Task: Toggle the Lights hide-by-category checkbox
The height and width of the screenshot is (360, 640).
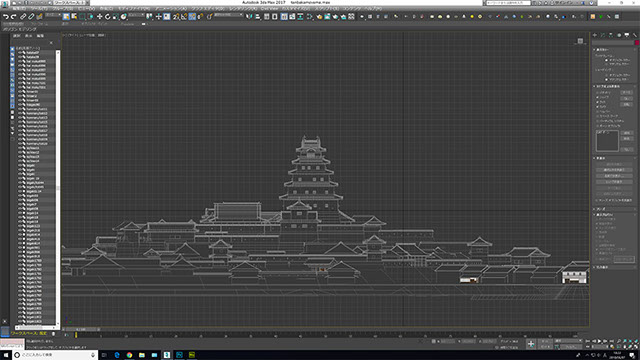Action: tap(598, 102)
